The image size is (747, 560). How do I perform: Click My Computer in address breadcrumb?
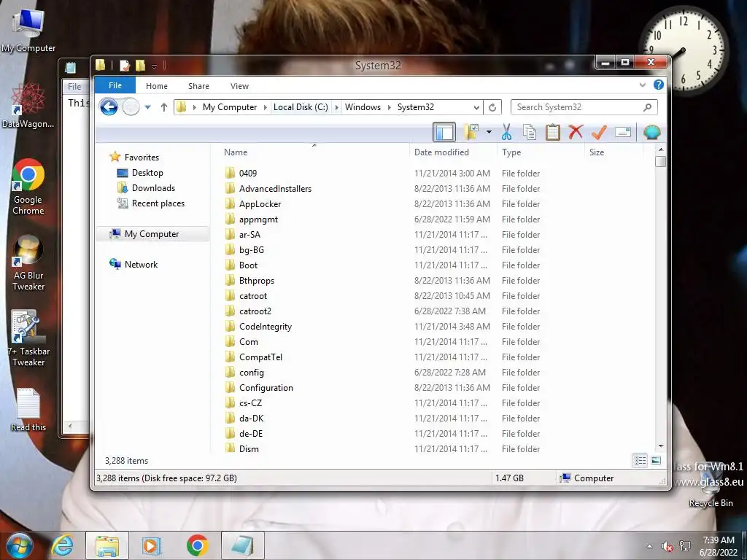[230, 107]
